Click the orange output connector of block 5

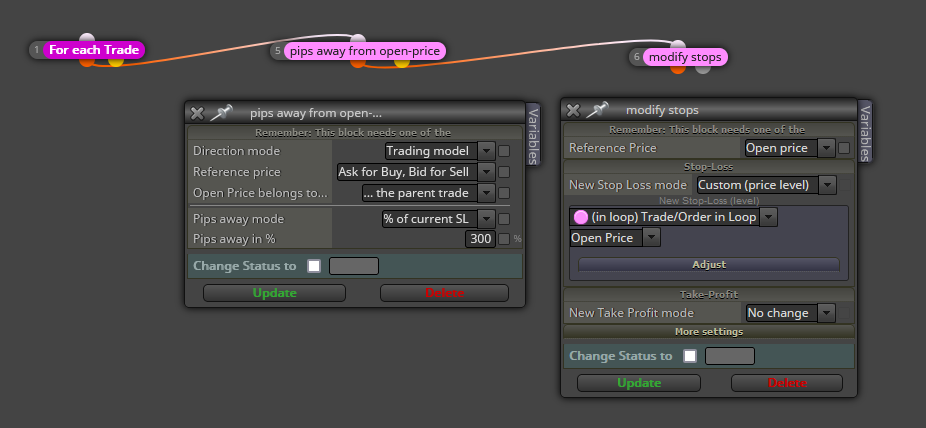coord(358,63)
